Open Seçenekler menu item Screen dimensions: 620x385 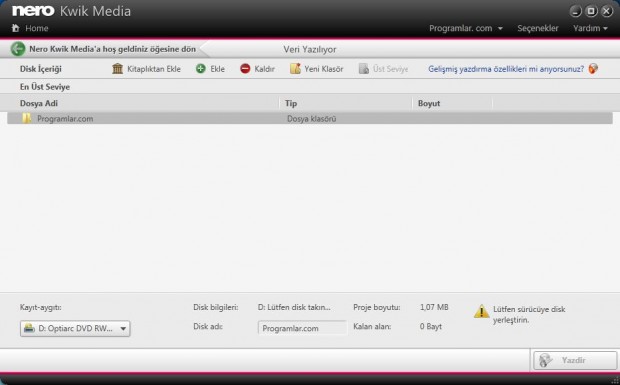tap(538, 28)
